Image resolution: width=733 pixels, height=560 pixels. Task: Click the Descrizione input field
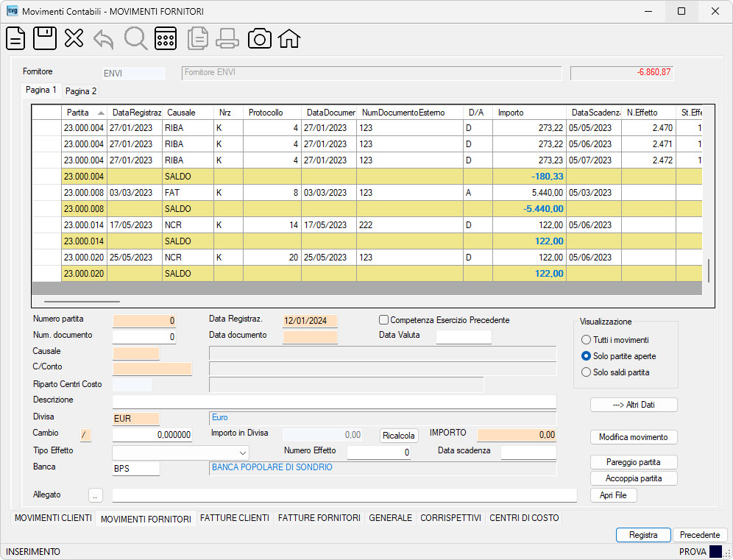click(334, 402)
